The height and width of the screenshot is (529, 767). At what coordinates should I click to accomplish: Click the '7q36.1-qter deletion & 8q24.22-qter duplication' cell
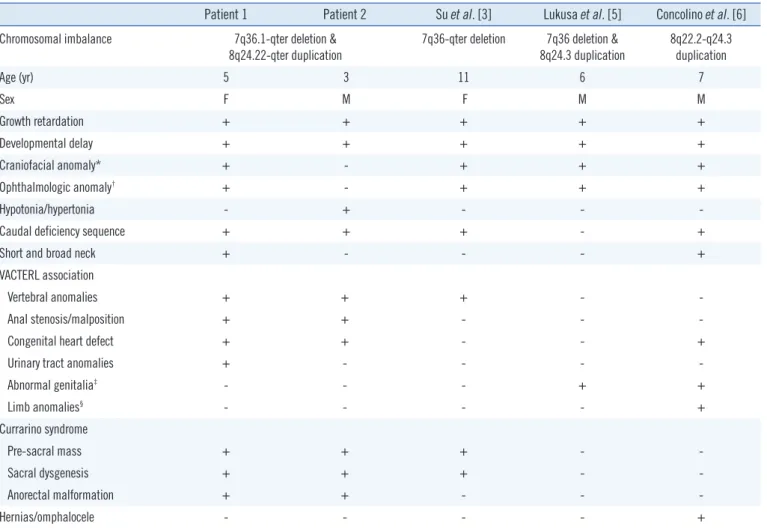[x=285, y=47]
